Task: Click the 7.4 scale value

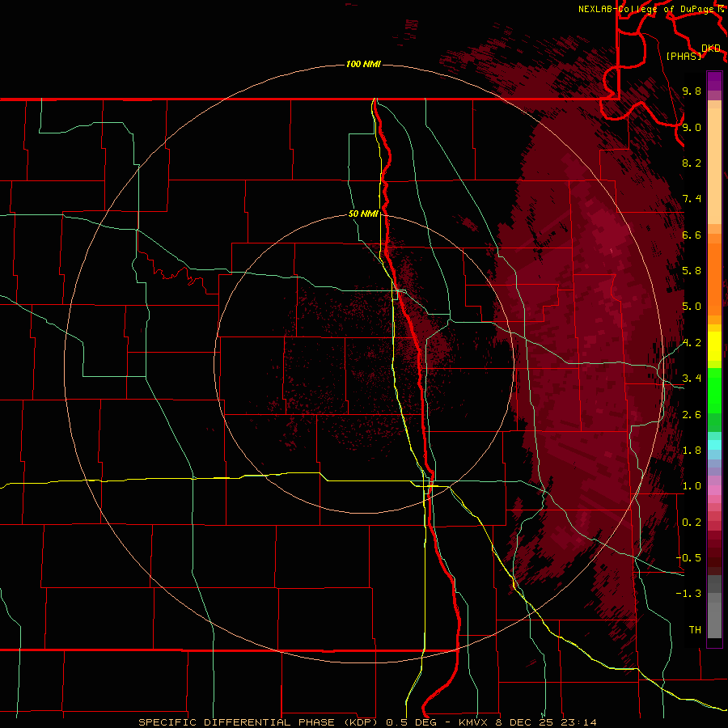Action: [x=692, y=199]
